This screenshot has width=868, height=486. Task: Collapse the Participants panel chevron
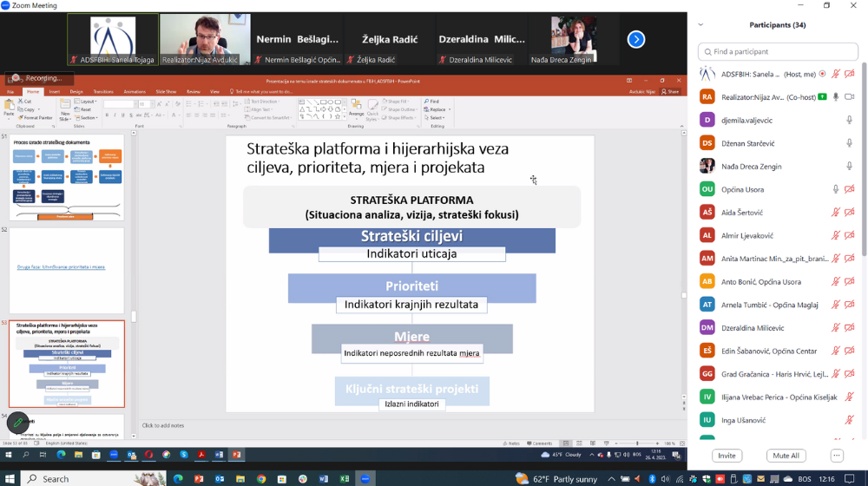(700, 25)
